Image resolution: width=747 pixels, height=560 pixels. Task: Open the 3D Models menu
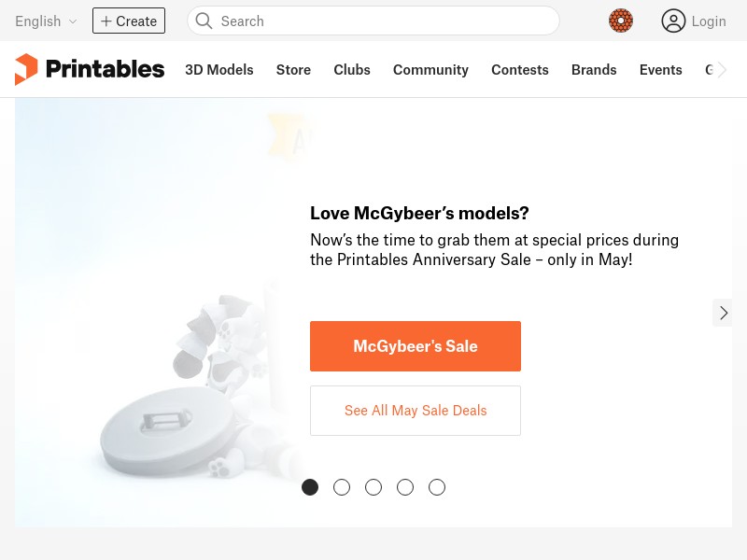(219, 70)
